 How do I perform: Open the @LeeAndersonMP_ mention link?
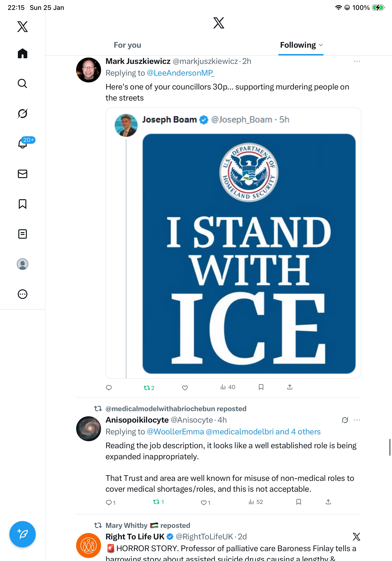(180, 73)
